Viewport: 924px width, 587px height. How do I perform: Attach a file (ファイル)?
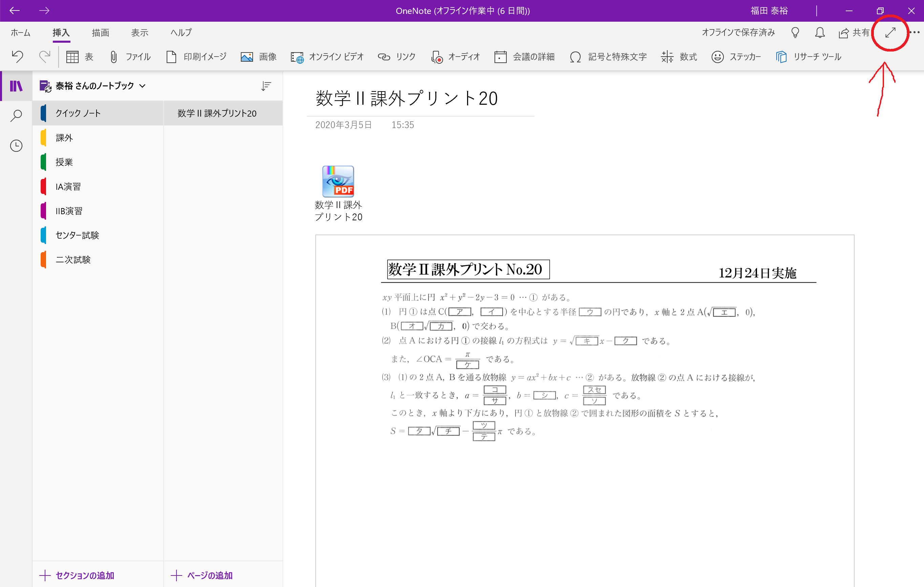coord(130,57)
